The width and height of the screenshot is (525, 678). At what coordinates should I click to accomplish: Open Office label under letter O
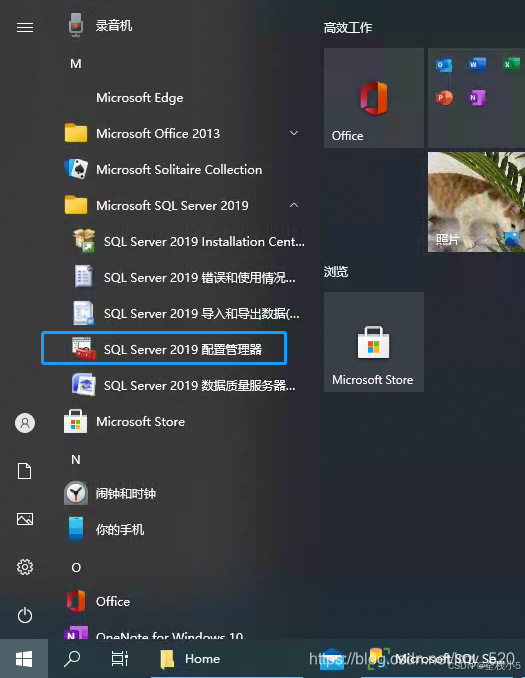(x=113, y=601)
